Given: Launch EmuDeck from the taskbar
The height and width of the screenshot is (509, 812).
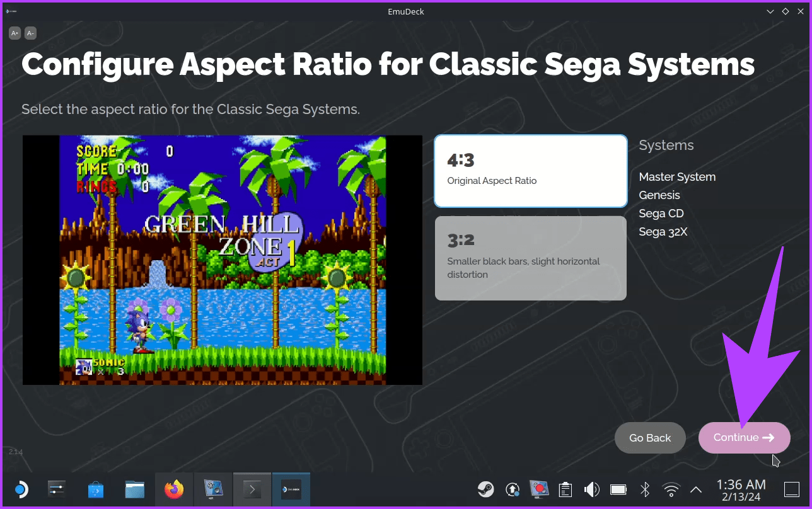Looking at the screenshot, I should click(x=291, y=489).
